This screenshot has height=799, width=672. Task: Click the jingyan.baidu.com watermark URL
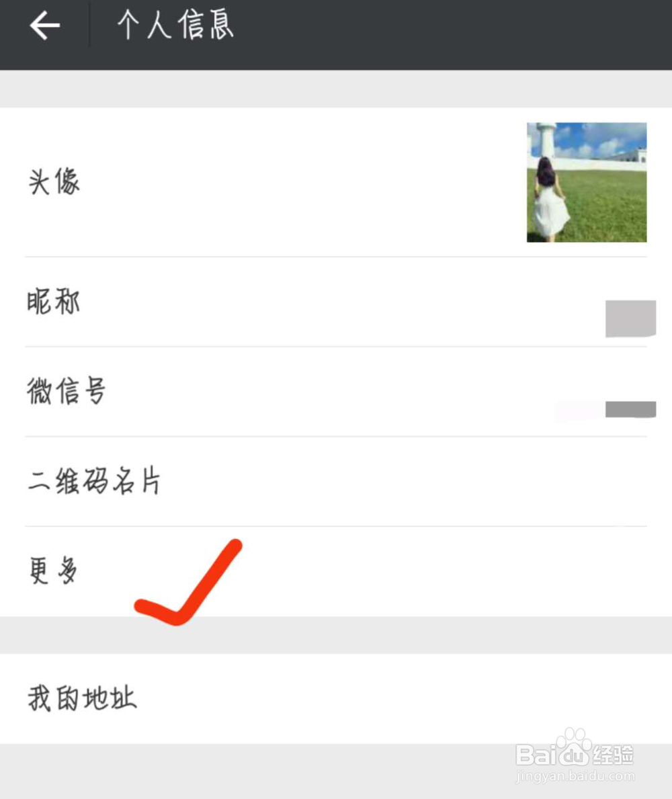575,776
